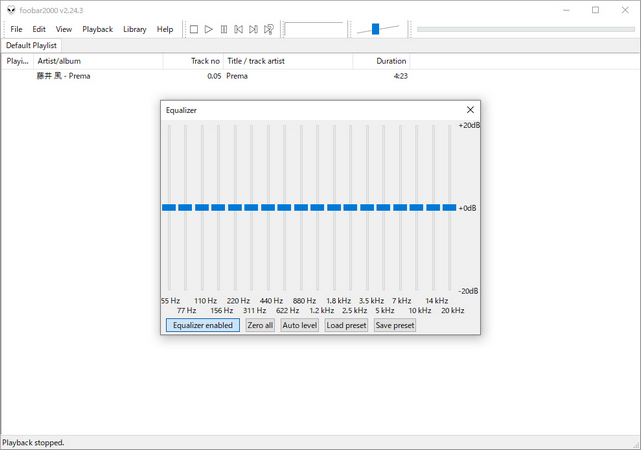
Task: Click the 110 Hz equalizer slider
Action: 202,208
